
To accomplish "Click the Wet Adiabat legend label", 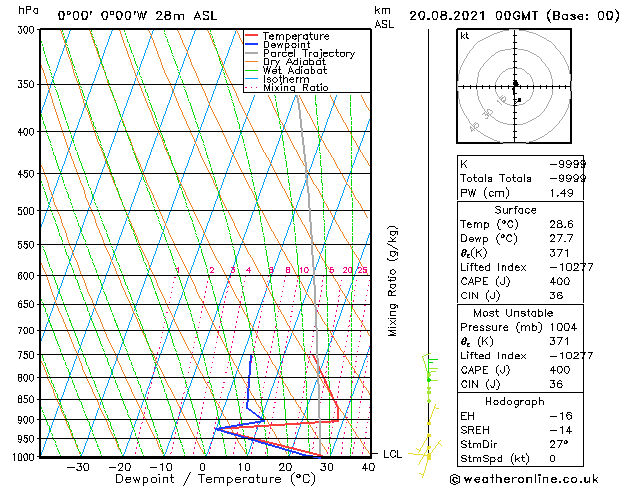I will point(295,70).
